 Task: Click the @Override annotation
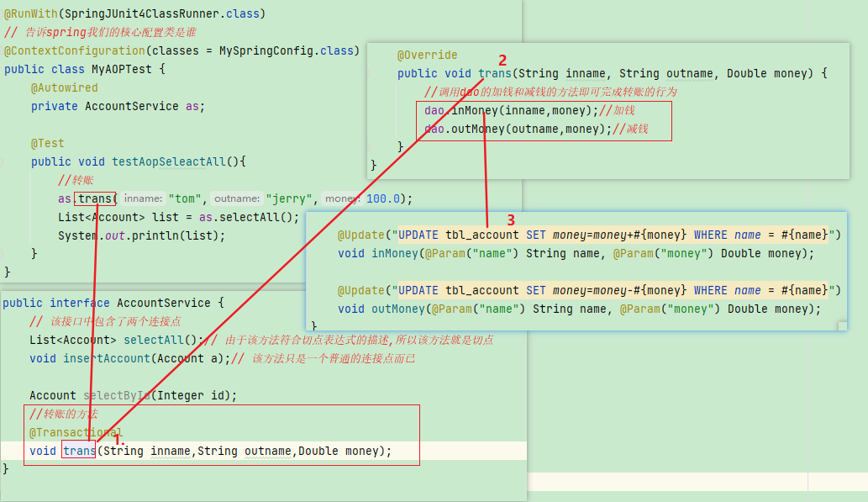pos(428,55)
